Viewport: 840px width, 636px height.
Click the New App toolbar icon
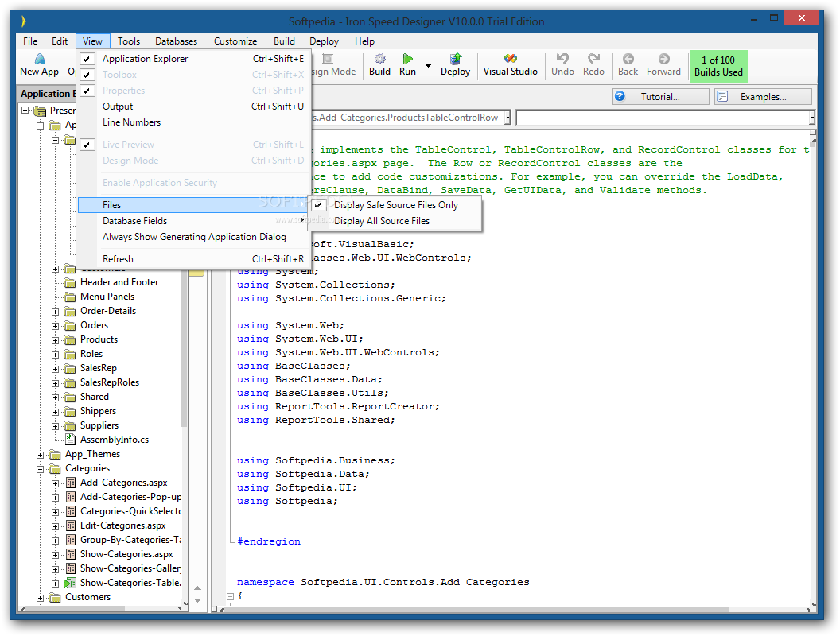pyautogui.click(x=39, y=58)
